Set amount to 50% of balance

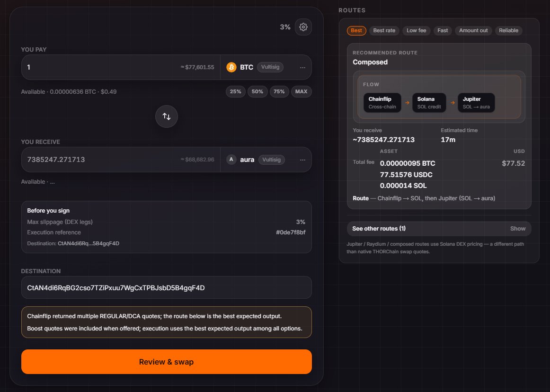click(257, 91)
